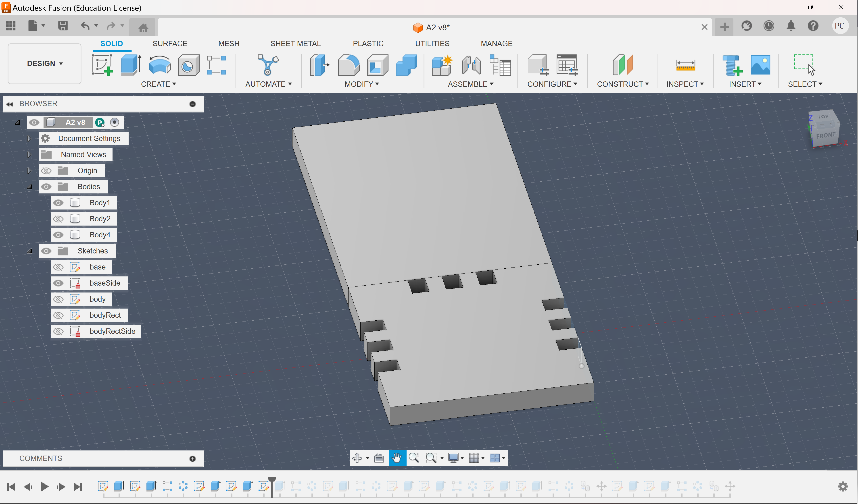Activate the A2 v8 component radio button

click(x=115, y=122)
